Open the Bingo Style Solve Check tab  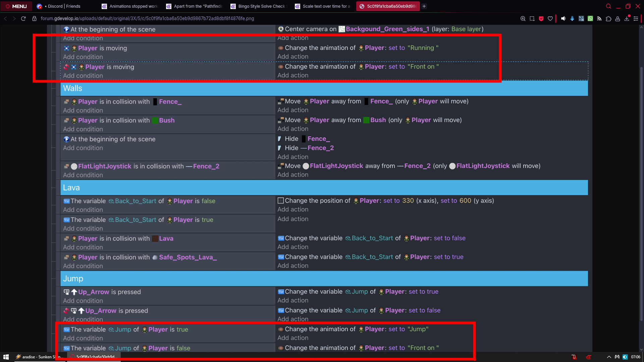[258, 6]
